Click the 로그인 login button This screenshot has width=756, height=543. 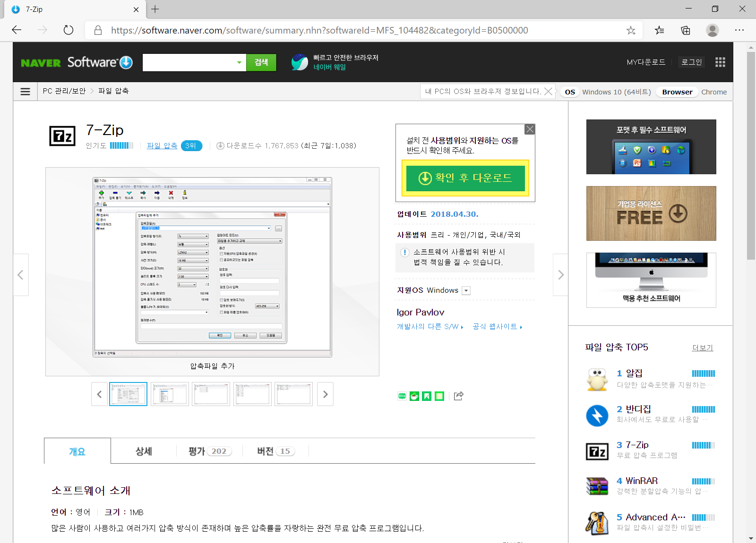pos(691,62)
